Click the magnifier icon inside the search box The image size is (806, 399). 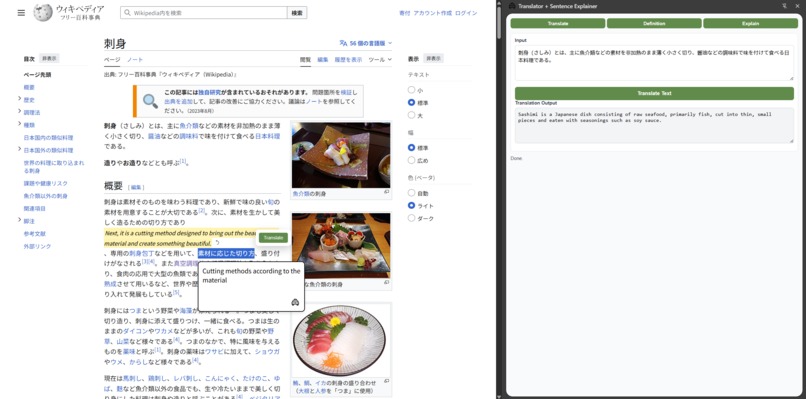tap(127, 13)
